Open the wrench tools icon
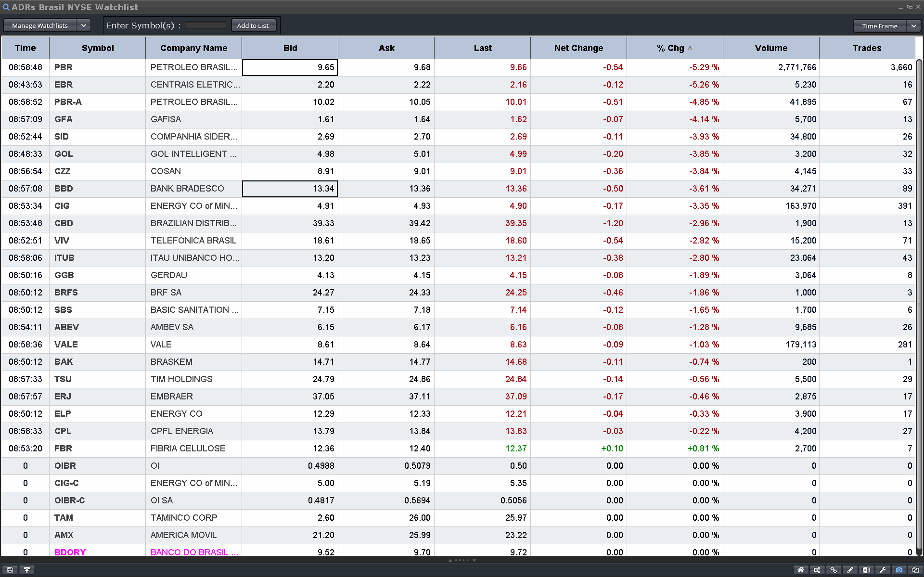 (883, 570)
